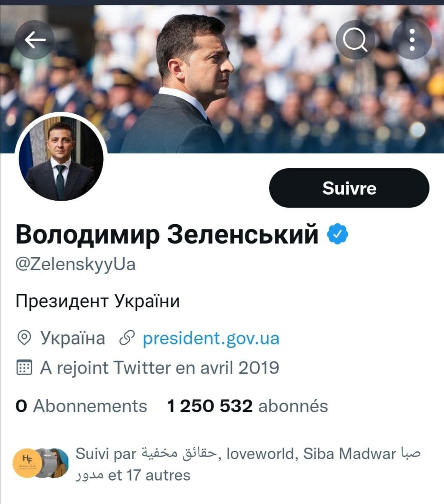Click the yellow HF follower avatar
The width and height of the screenshot is (444, 504).
(28, 463)
